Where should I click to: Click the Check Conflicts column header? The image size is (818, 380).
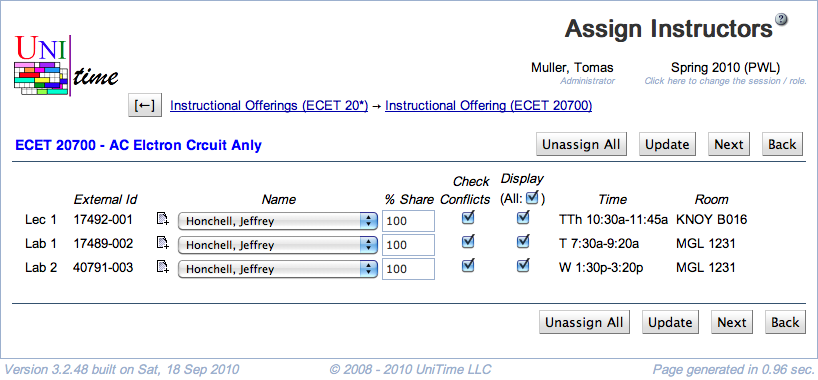pyautogui.click(x=466, y=191)
